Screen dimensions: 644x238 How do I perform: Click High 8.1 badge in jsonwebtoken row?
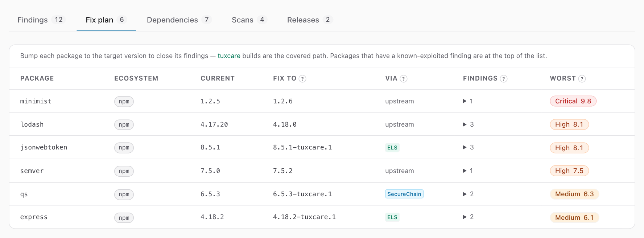pyautogui.click(x=569, y=148)
